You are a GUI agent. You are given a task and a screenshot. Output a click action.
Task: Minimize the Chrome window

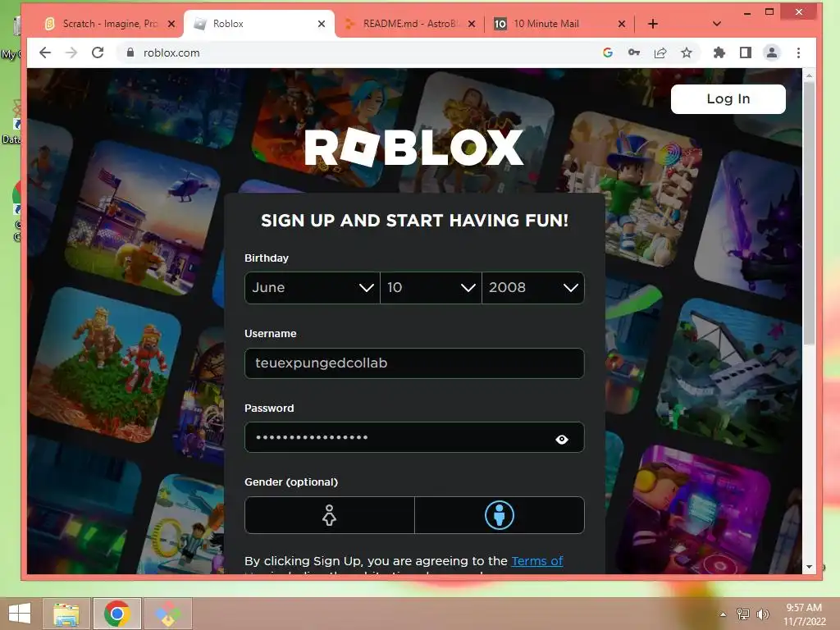[746, 11]
